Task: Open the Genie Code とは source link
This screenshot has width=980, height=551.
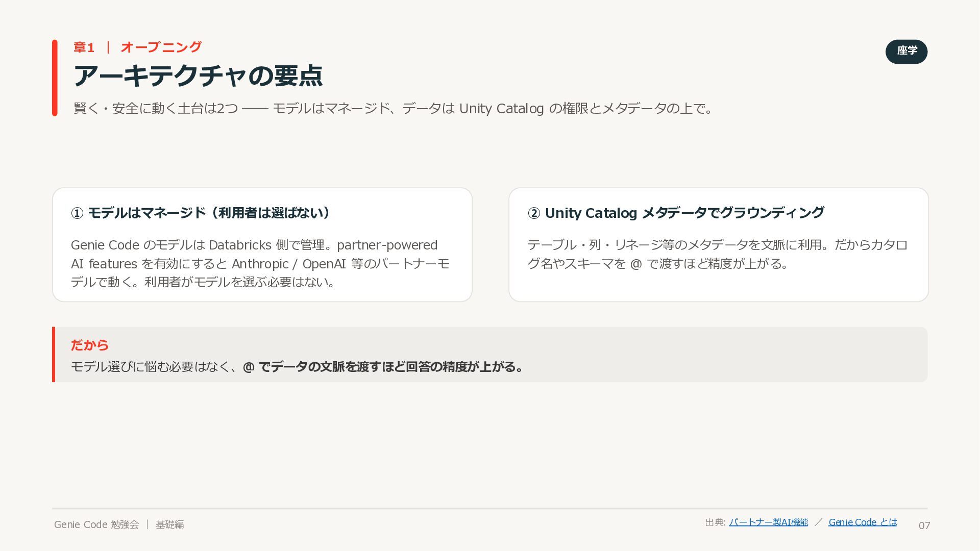Action: [x=863, y=522]
